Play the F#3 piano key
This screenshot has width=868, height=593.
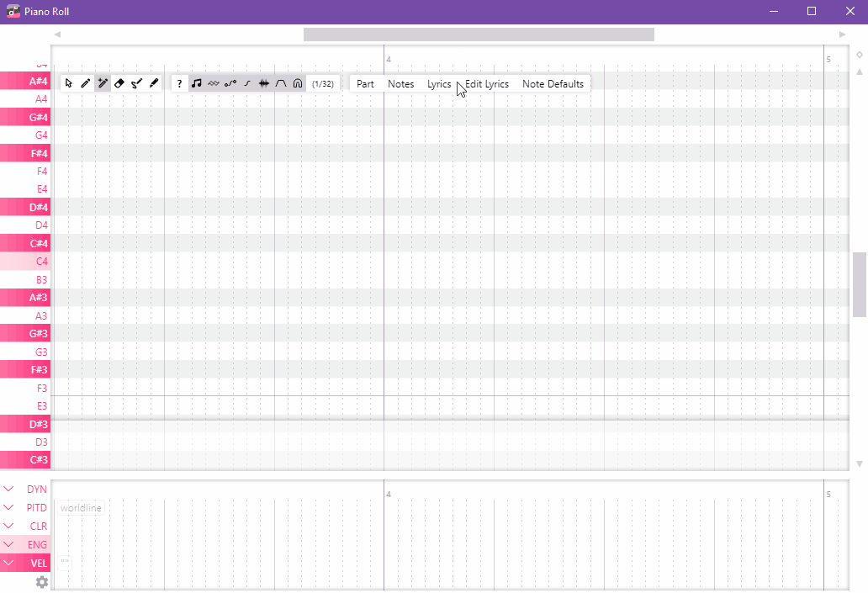pos(25,369)
